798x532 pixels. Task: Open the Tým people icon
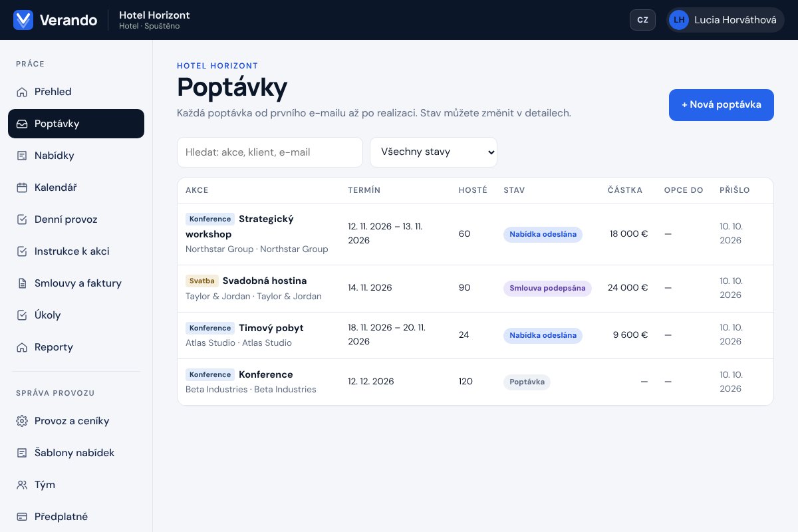pyautogui.click(x=22, y=485)
